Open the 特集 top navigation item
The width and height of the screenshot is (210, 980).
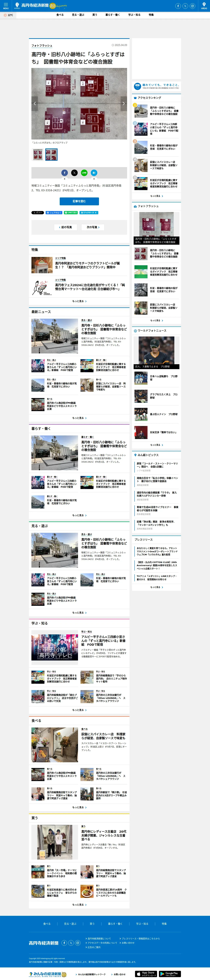coord(151,15)
